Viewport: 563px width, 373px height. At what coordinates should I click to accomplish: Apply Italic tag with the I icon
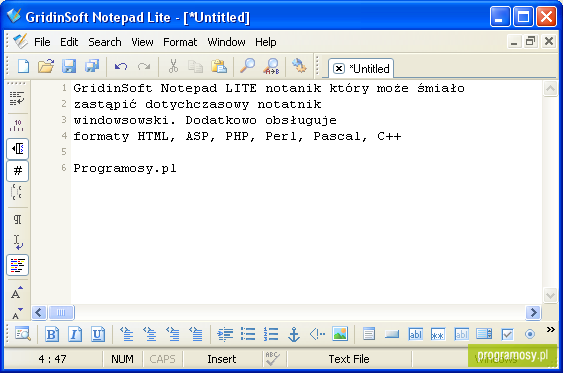click(75, 334)
